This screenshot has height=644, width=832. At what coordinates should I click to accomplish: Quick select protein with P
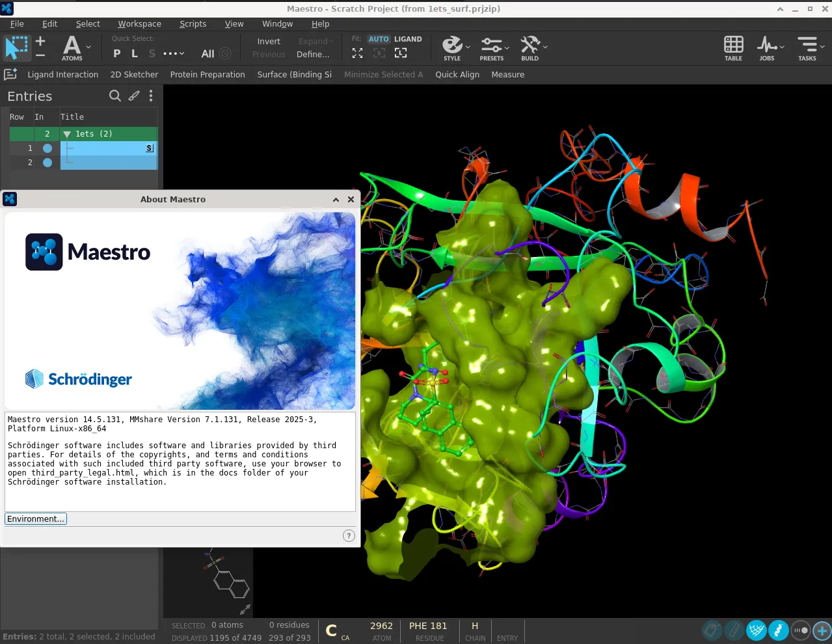coord(117,54)
